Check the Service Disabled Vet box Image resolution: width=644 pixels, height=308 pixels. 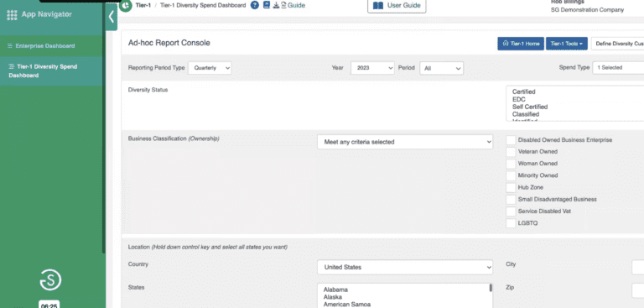pos(511,211)
